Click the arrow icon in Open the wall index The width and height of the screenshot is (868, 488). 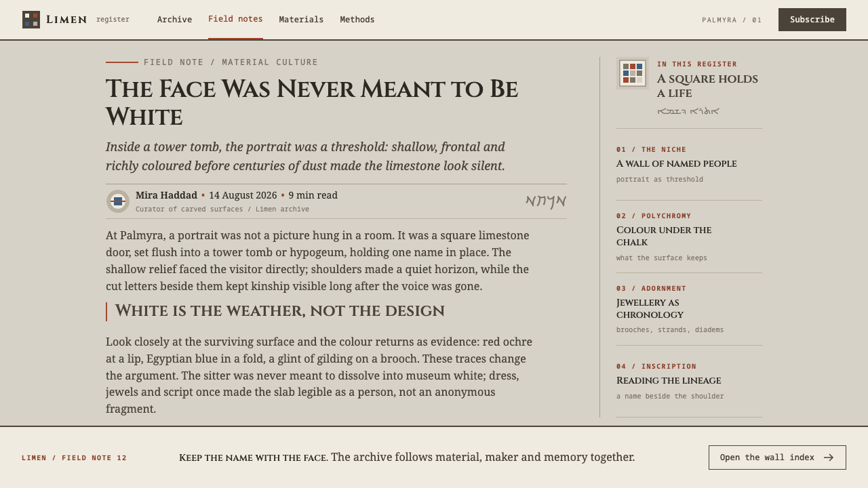829,457
